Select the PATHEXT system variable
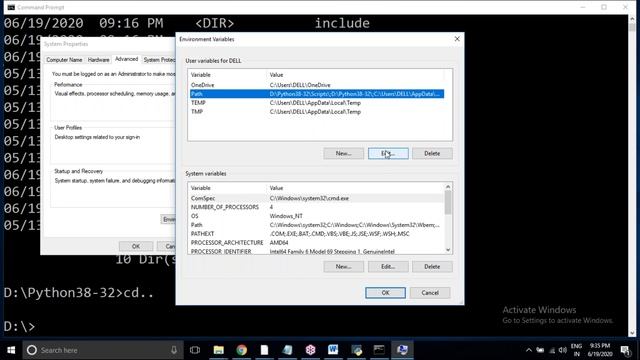 click(317, 234)
